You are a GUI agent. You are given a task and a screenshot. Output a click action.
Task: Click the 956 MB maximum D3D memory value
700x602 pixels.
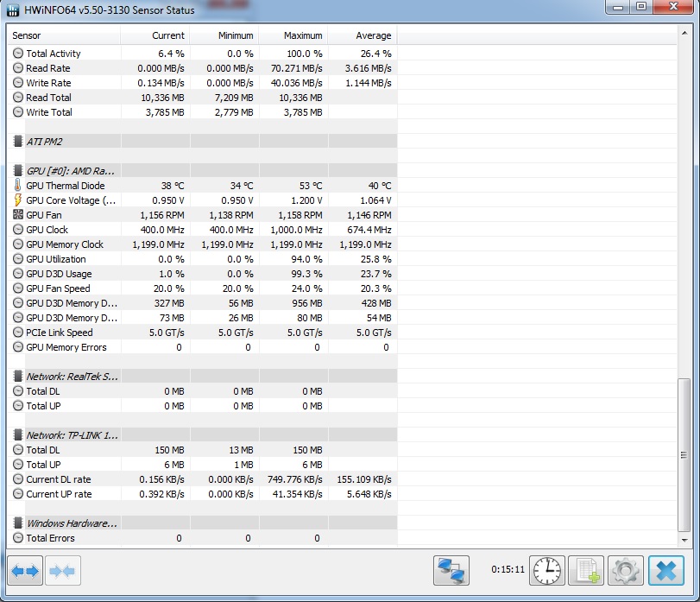pyautogui.click(x=306, y=303)
